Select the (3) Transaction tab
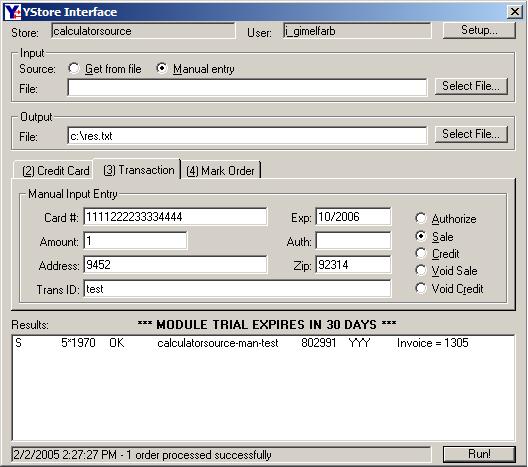Viewport: 528px width, 467px height. pos(139,170)
